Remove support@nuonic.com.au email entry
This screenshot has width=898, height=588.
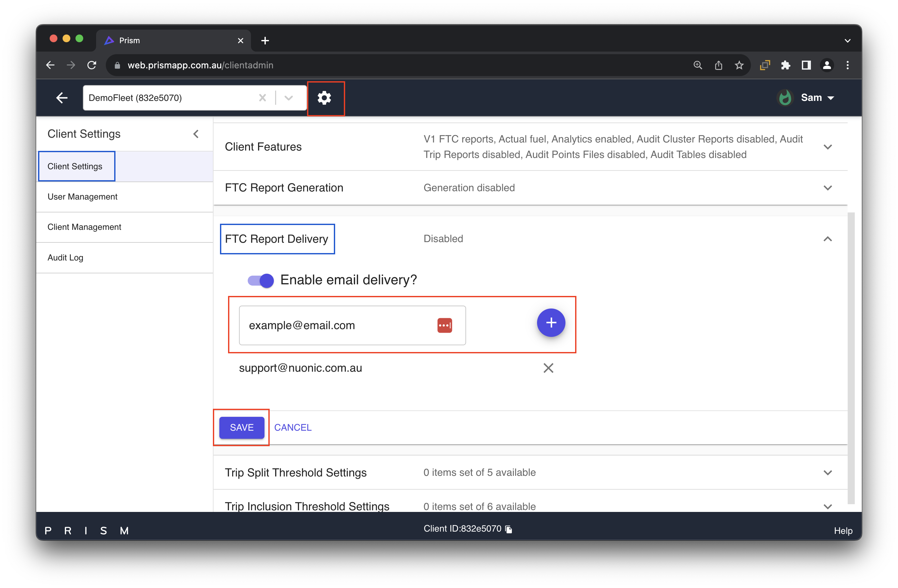(x=548, y=368)
